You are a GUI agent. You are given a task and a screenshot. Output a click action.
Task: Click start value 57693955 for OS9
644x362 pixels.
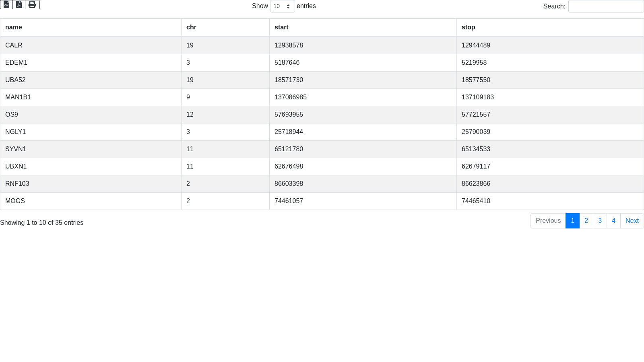[x=289, y=115]
